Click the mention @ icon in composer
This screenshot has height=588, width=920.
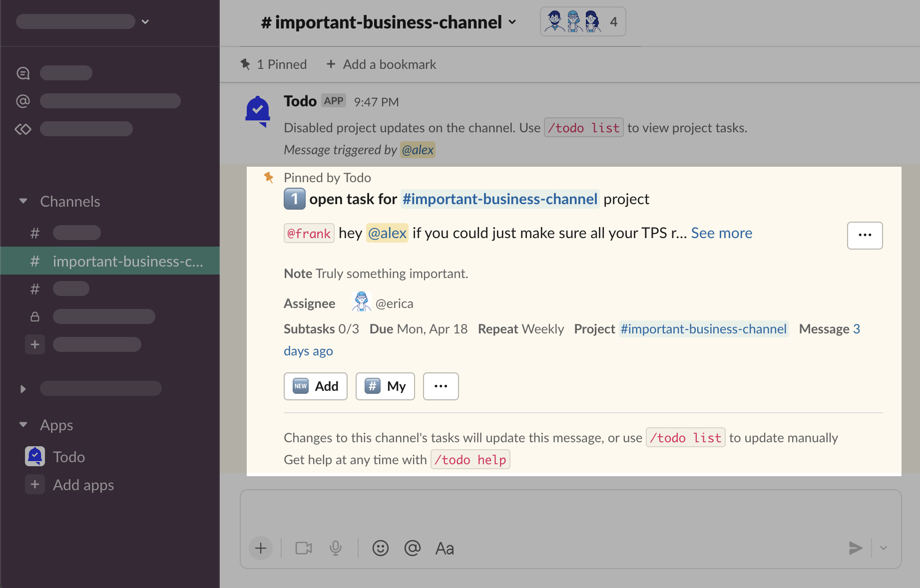point(412,548)
